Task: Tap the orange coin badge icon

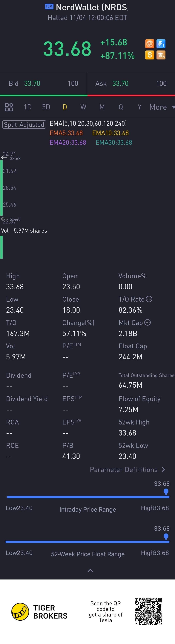Action: [x=150, y=44]
